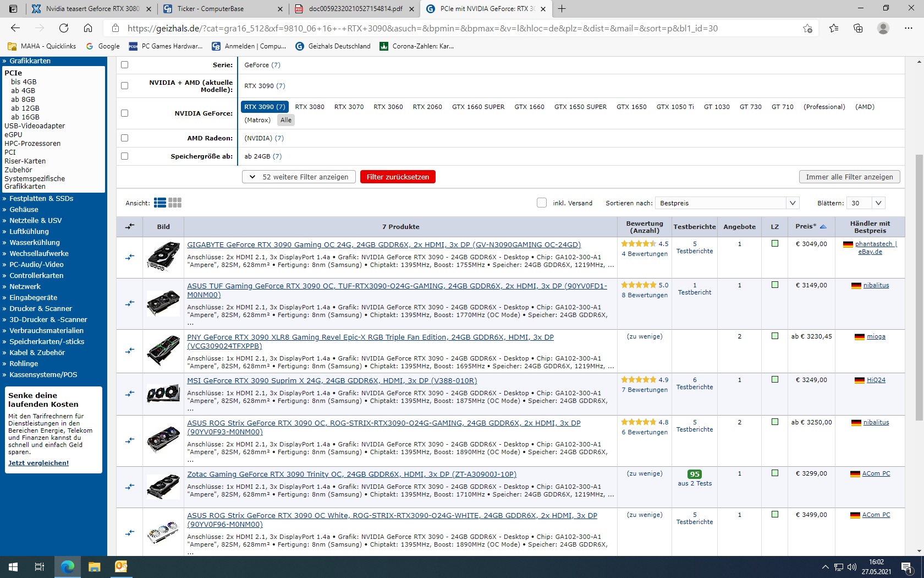This screenshot has width=924, height=578.
Task: Switch to the PDF document tab
Action: point(355,9)
